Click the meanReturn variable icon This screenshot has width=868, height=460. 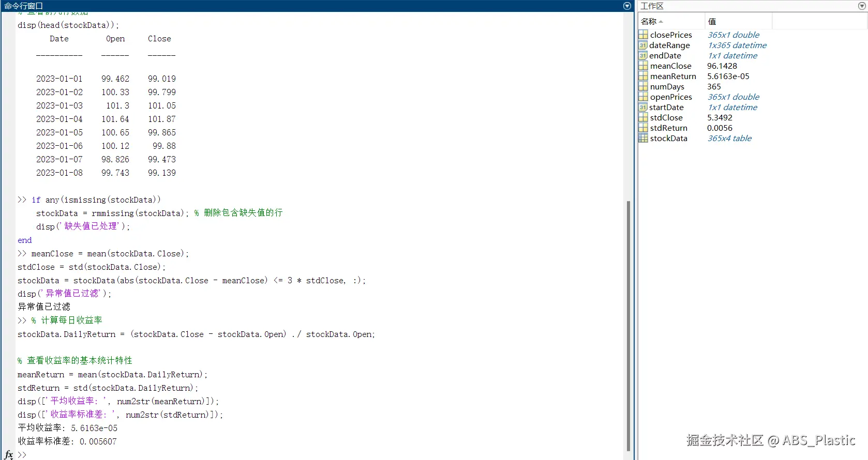click(643, 76)
